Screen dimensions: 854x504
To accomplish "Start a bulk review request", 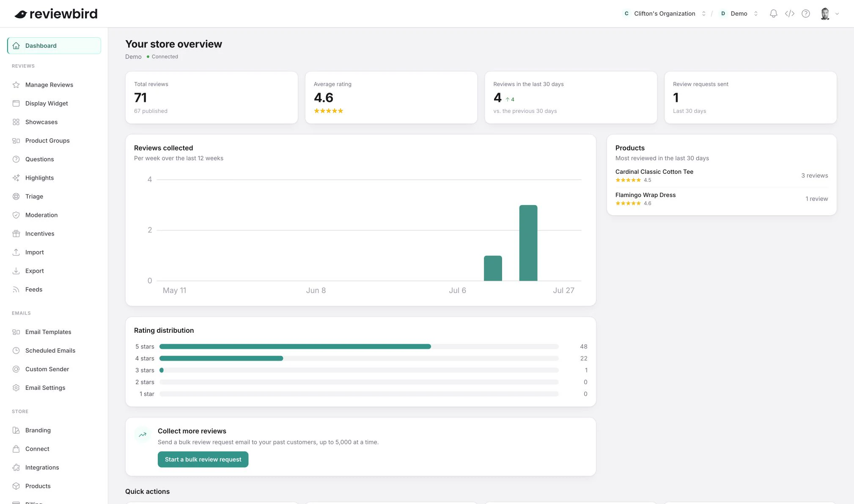I will pyautogui.click(x=203, y=459).
